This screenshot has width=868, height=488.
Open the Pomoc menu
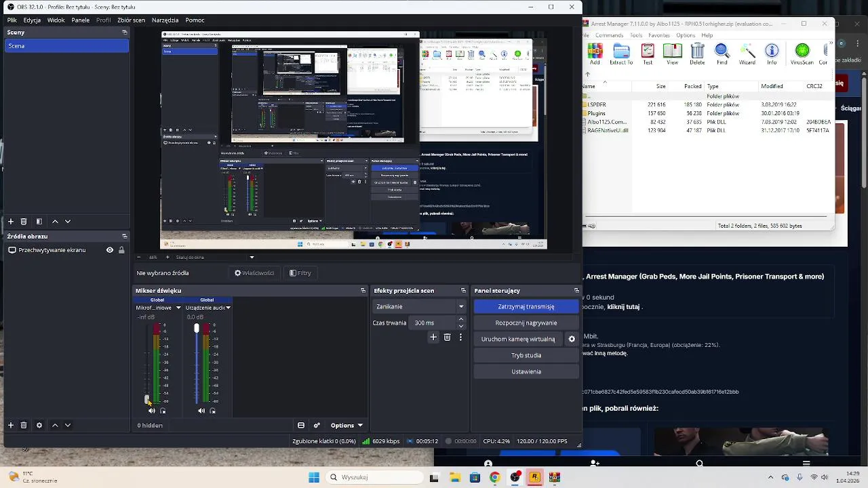click(x=195, y=20)
